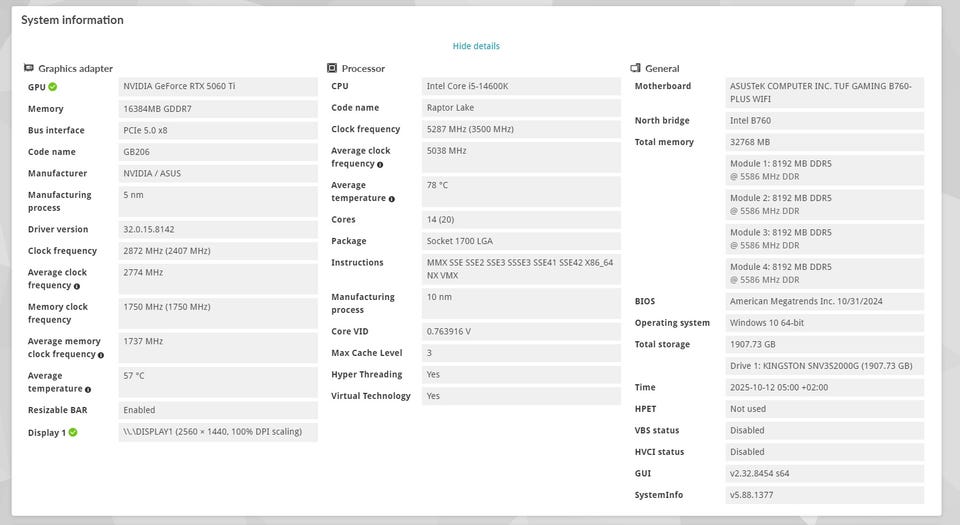Viewport: 960px width, 525px height.
Task: Click the MMX SSE SSE2 instructions value
Action: tap(521, 269)
